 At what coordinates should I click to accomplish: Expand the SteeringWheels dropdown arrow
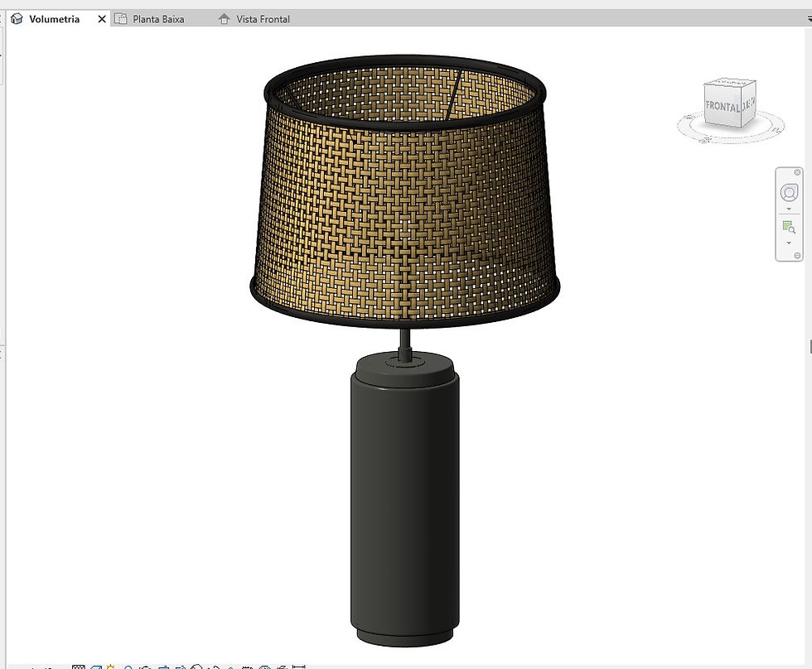point(789,209)
